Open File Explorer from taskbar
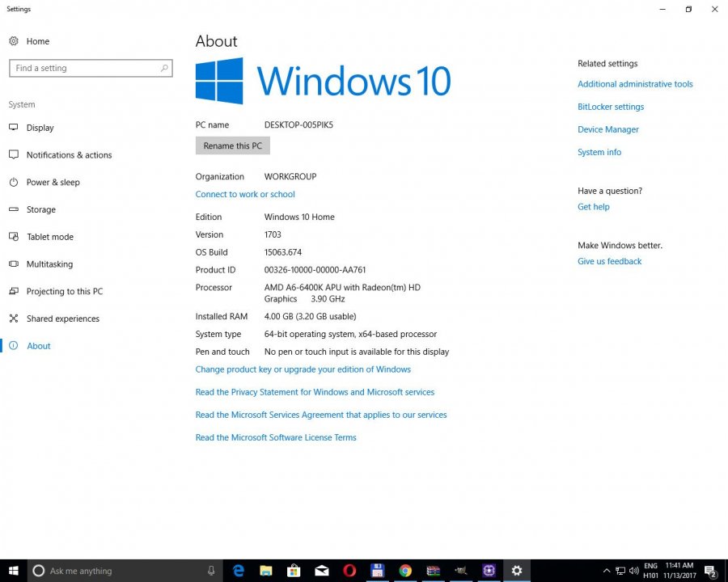This screenshot has height=582, width=728. tap(266, 571)
